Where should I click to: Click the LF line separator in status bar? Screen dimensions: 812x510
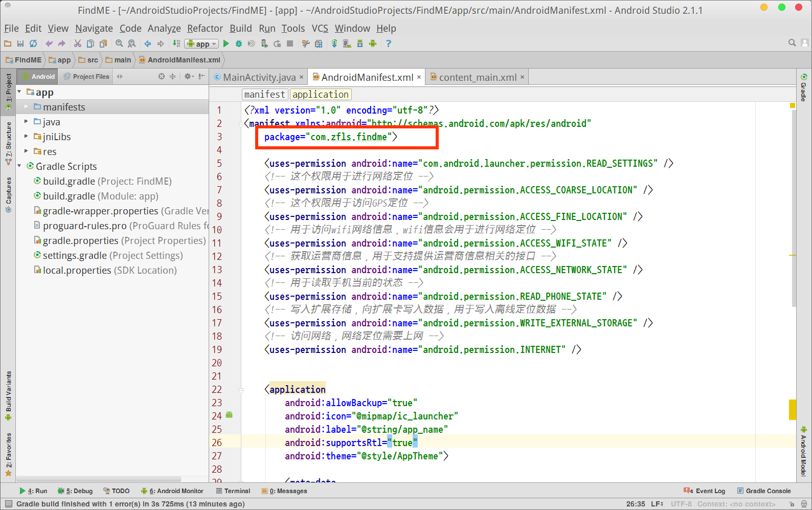(657, 504)
